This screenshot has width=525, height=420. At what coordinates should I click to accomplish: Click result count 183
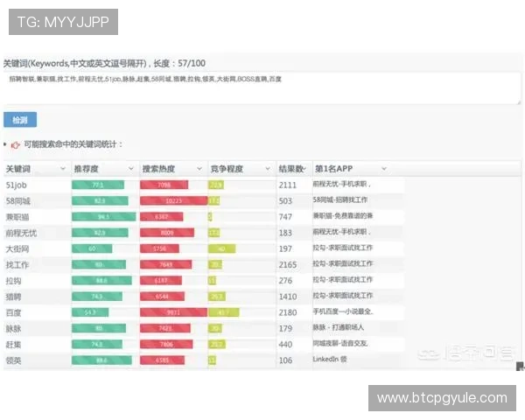pyautogui.click(x=285, y=233)
